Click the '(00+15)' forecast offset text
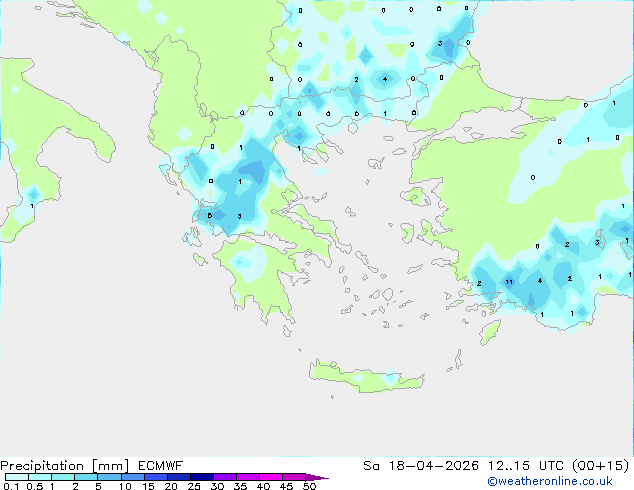Viewport: 634px width, 490px height. [601, 466]
